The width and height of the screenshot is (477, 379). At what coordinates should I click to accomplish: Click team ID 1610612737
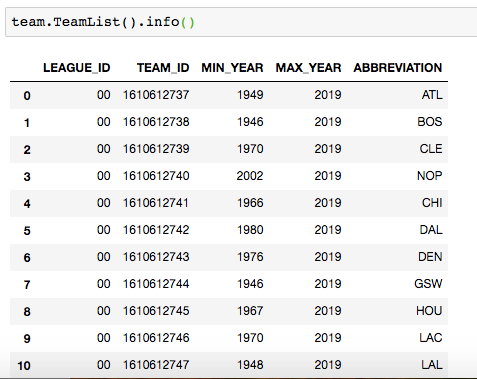pos(156,95)
